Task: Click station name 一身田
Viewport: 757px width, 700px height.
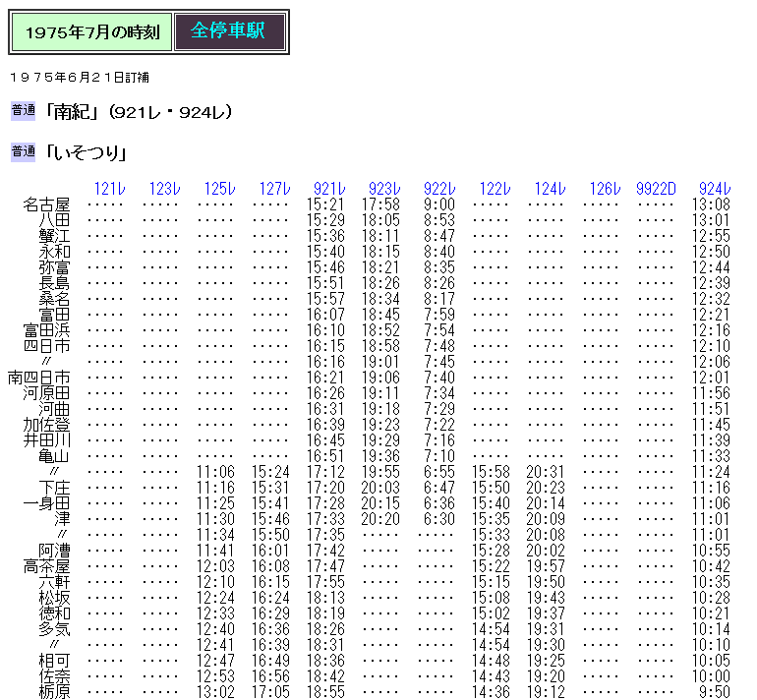Action: pyautogui.click(x=46, y=503)
